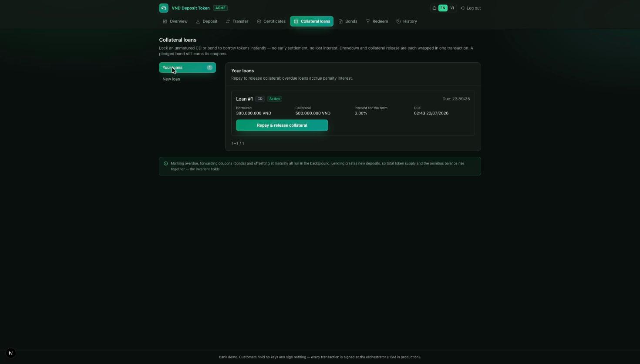640x364 pixels.
Task: Click the Loan #1 heading
Action: coord(244,99)
